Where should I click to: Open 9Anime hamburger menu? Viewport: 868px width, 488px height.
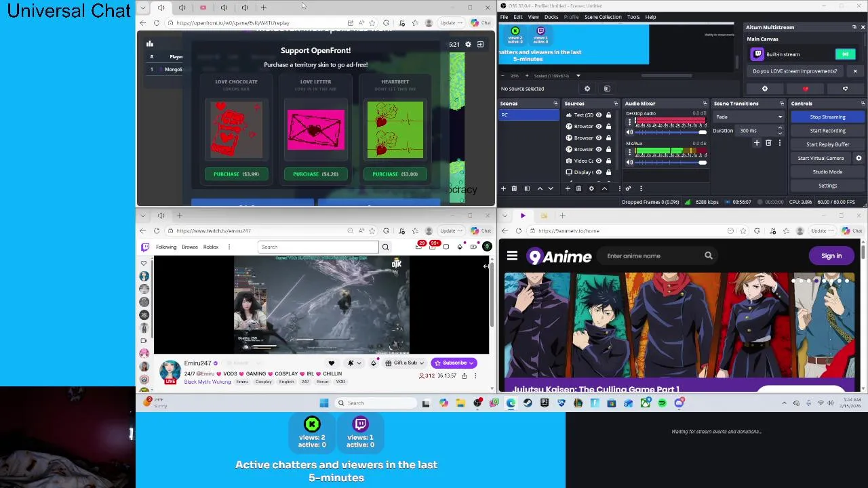click(x=512, y=256)
